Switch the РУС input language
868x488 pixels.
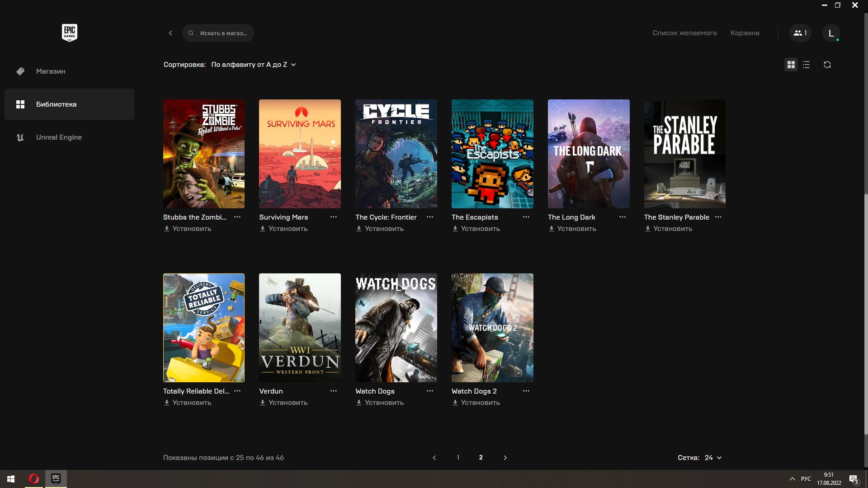(x=806, y=479)
